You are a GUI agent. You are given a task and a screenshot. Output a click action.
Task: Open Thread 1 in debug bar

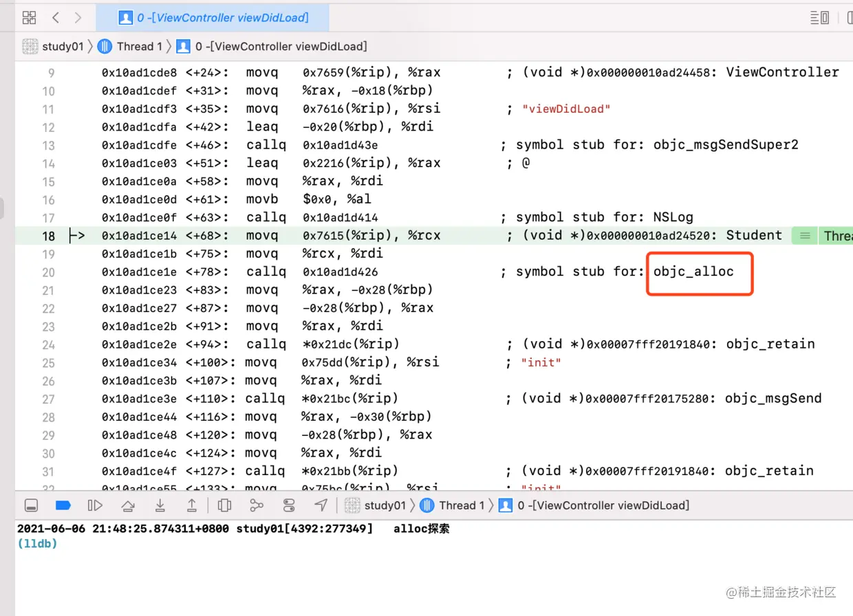453,505
